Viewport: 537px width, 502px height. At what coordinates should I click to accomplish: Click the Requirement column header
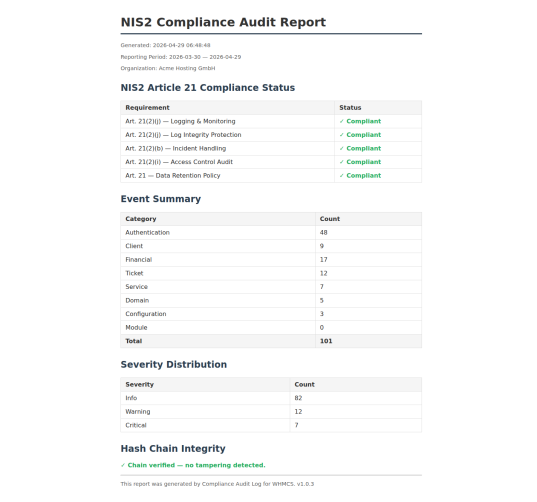pos(147,108)
